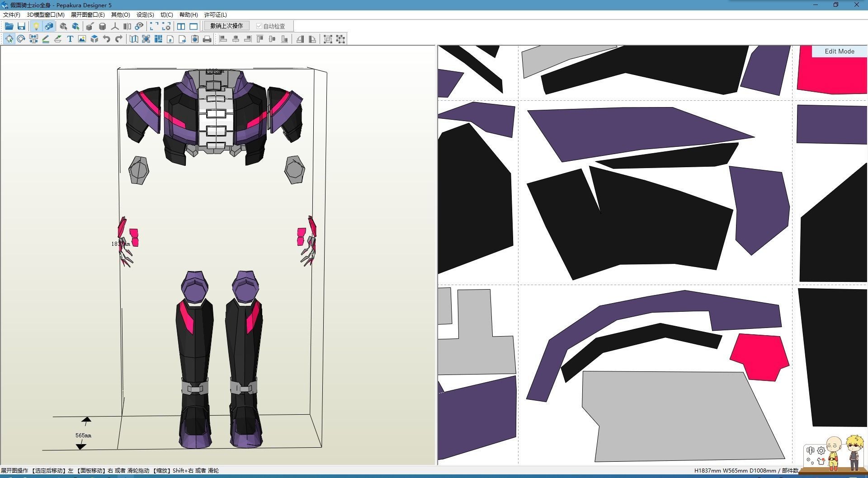Rotate part clockwise icon
The image size is (868, 478).
(x=312, y=39)
